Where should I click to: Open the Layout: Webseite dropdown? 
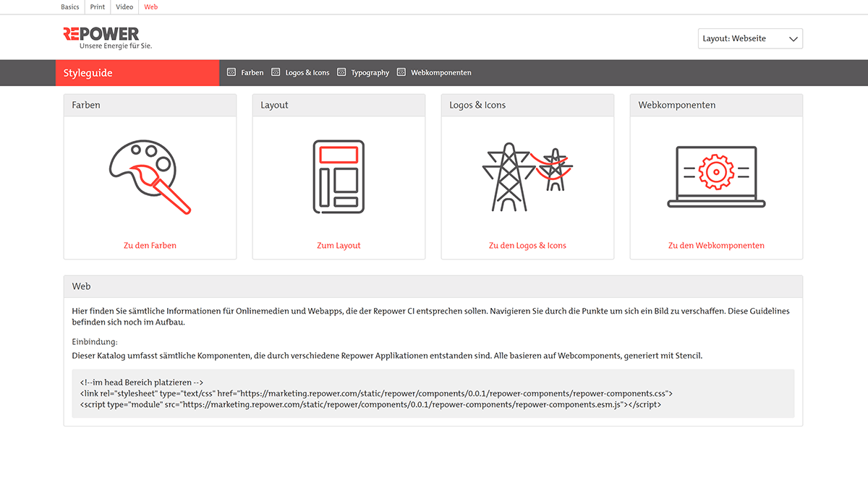(750, 38)
